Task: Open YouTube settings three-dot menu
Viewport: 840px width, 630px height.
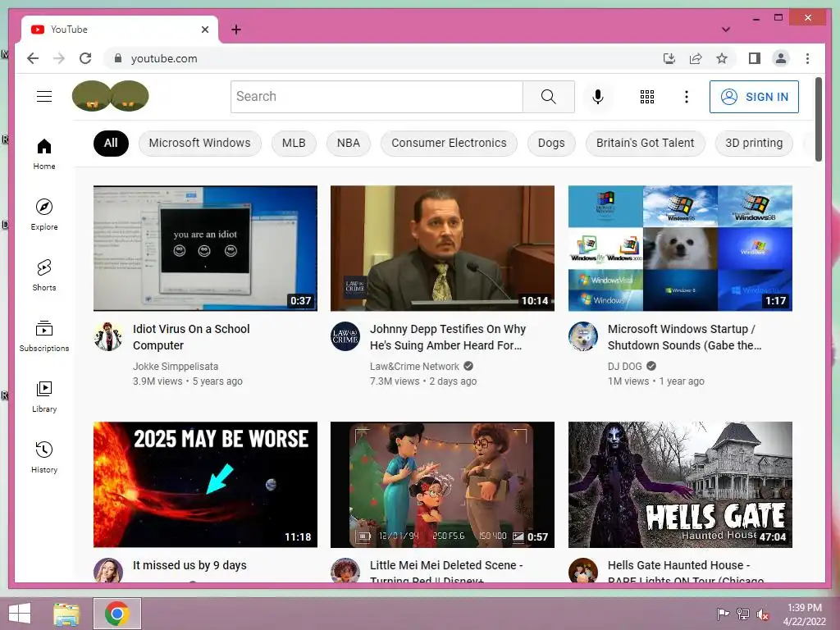Action: [687, 97]
